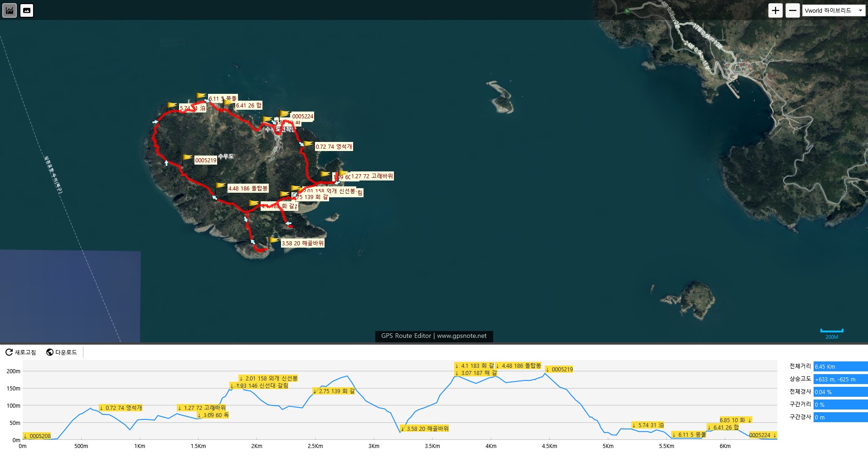Screen dimensions: 868x458
Task: Click the 전체거리 value 6.45 Km
Action: (840, 366)
